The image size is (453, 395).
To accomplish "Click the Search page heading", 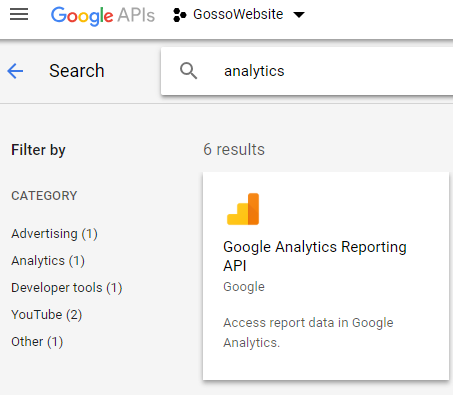I will point(77,71).
